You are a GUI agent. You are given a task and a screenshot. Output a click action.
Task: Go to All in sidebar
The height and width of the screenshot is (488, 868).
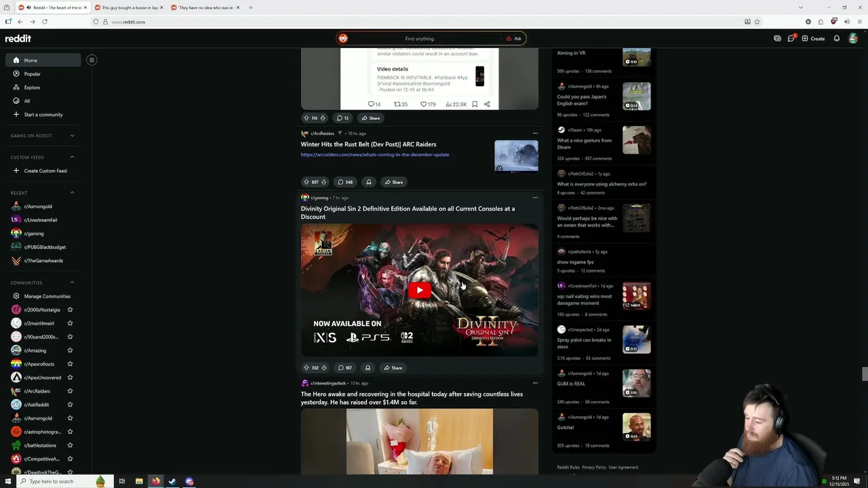click(x=43, y=101)
